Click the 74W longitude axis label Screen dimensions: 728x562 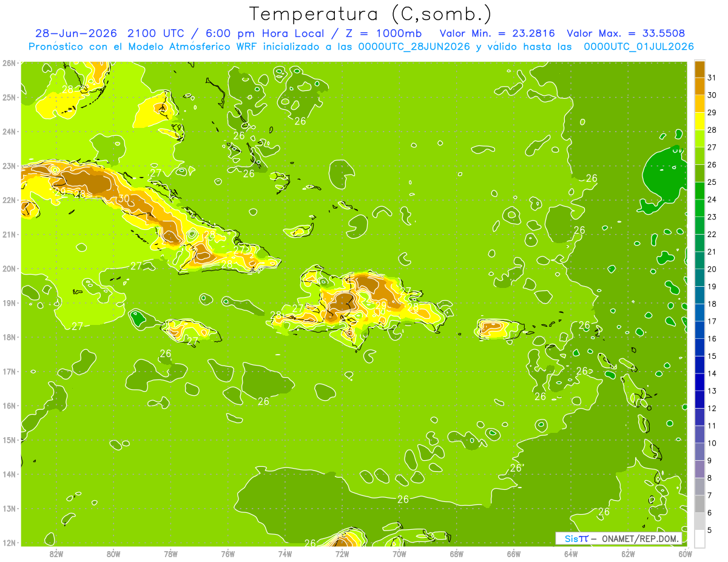[x=285, y=554]
